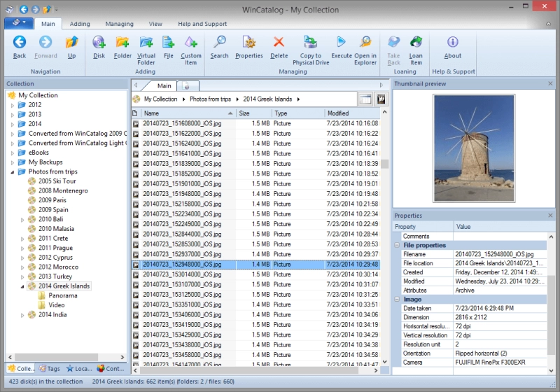This screenshot has height=392, width=560.
Task: Click the quick access forward arrow in title bar
Action: tap(35, 9)
